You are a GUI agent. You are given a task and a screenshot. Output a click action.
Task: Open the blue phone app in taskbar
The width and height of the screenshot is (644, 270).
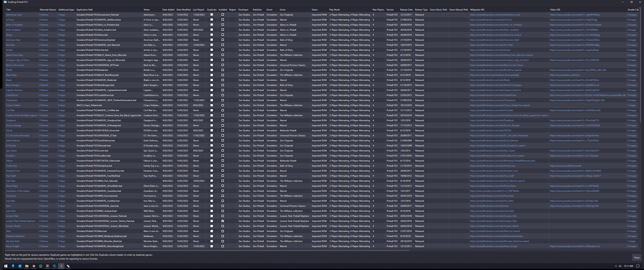pyautogui.click(x=13, y=266)
